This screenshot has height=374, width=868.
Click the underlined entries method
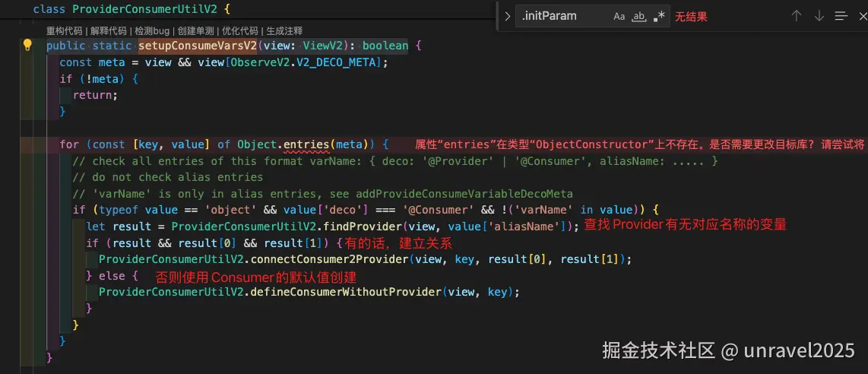pos(306,144)
